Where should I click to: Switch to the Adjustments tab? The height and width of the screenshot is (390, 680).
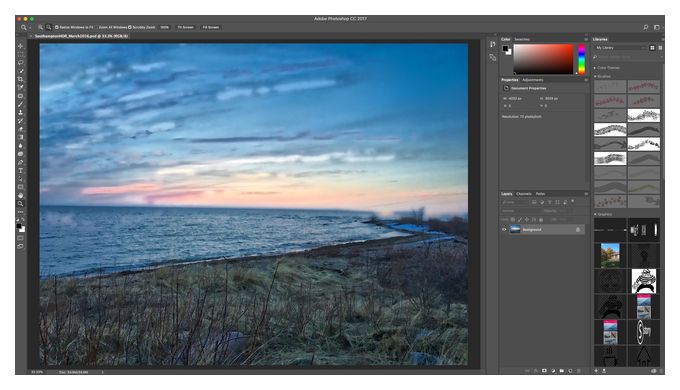[x=533, y=80]
